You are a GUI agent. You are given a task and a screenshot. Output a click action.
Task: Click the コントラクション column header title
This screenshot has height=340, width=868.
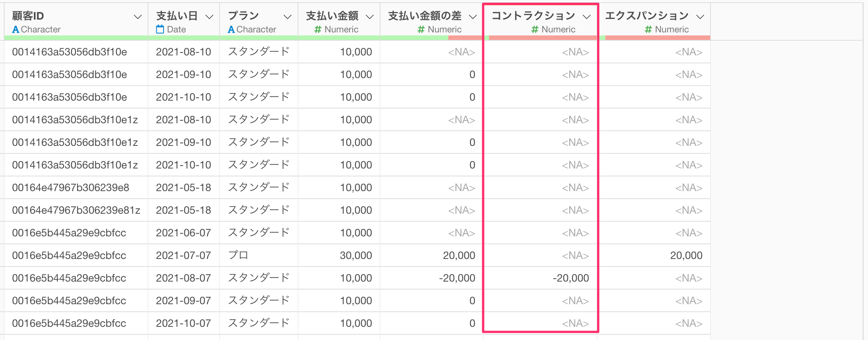533,16
